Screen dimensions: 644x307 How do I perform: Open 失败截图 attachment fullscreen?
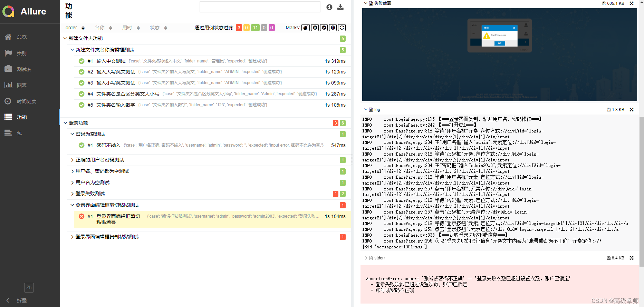[x=632, y=3]
